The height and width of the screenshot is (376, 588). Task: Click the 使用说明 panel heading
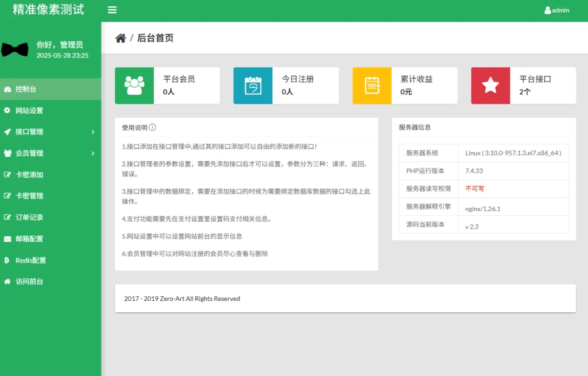click(134, 128)
